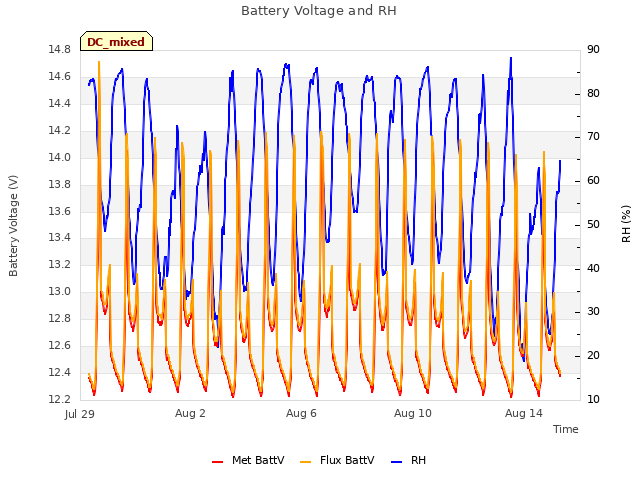Viewport: 640px width, 480px height.
Task: Click the Aug 6 tick label
Action: (x=301, y=413)
